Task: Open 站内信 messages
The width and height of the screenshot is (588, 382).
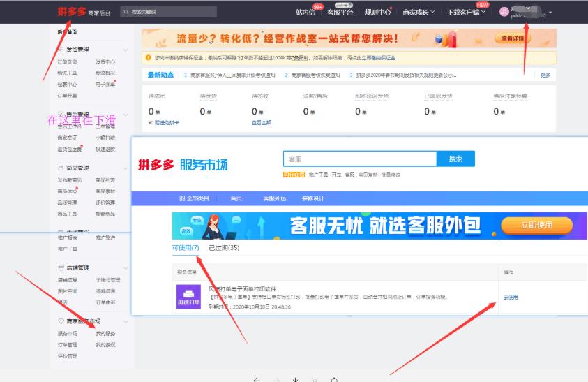Action: (x=306, y=12)
